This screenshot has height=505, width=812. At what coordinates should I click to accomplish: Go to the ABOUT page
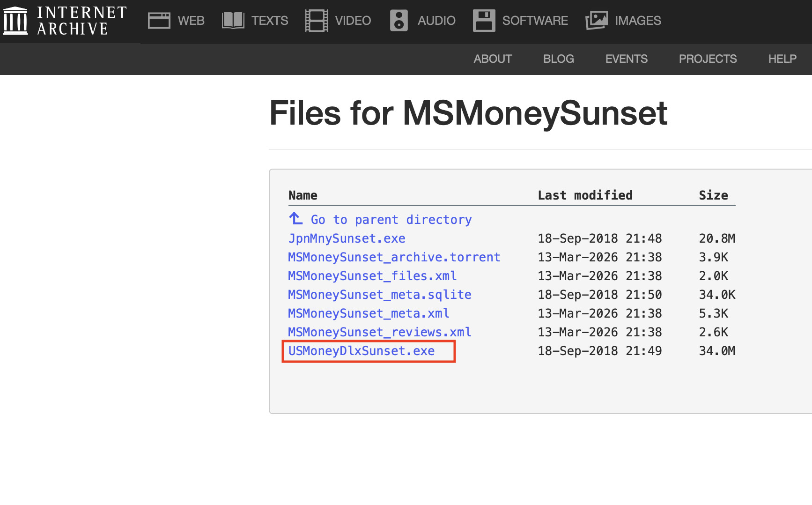point(493,59)
